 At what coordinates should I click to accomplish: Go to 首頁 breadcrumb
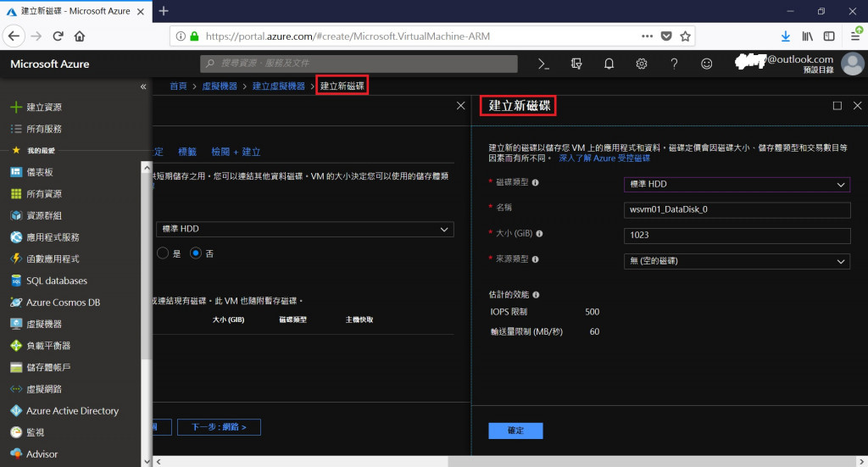tap(178, 86)
